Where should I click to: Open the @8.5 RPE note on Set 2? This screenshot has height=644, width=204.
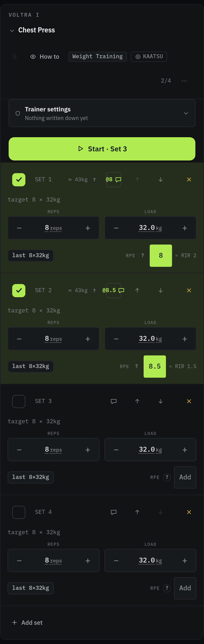point(113,290)
